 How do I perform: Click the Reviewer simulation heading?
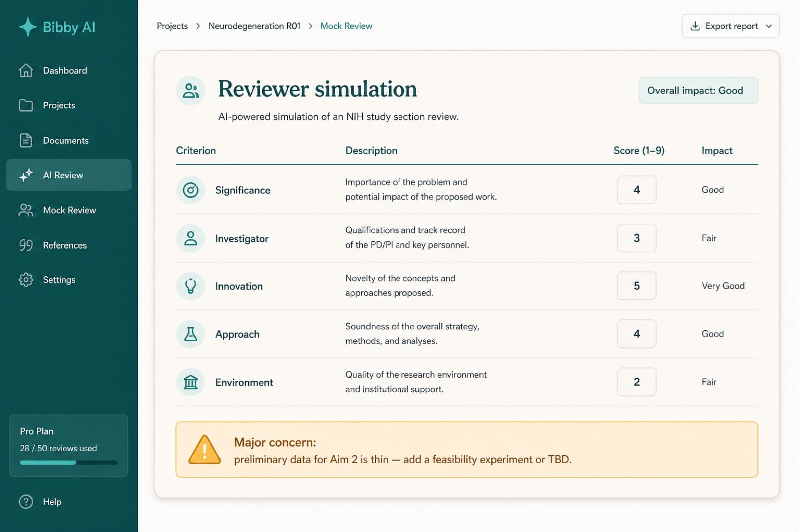(x=318, y=89)
